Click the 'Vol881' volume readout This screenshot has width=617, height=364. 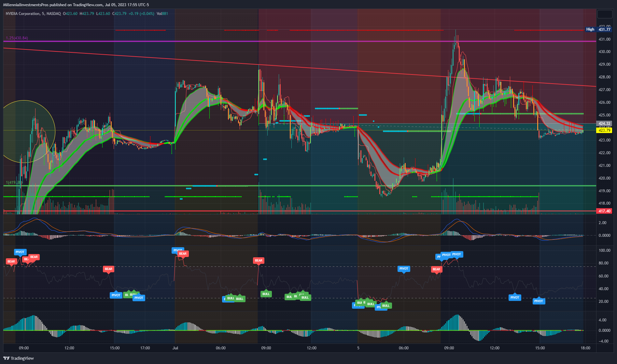[162, 14]
